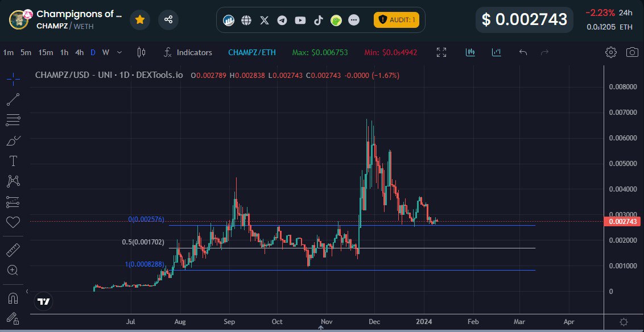Select the Fibonacci retracement tool
644x332 pixels.
click(13, 121)
